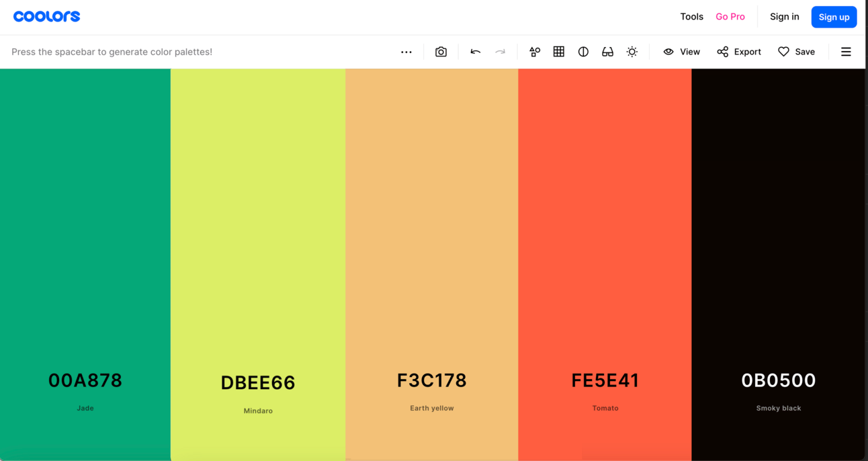Open the shapes visualize icon
Screen dimensions: 868x461
535,52
